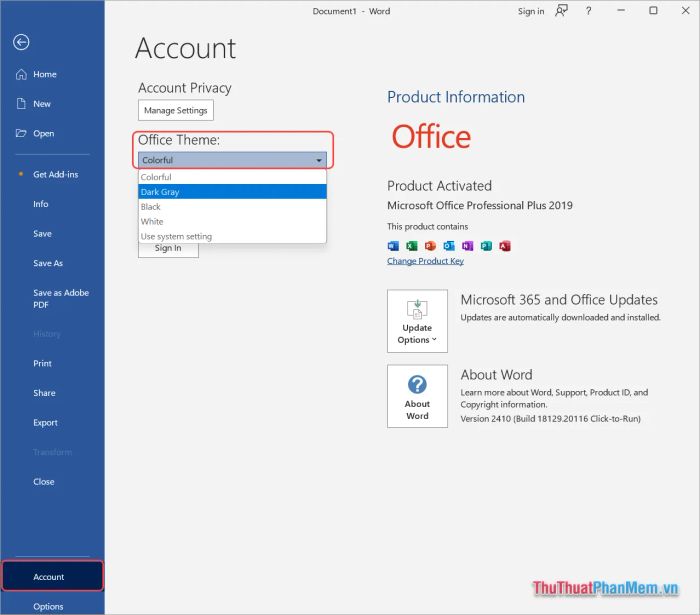Open the Office Theme combo box
This screenshot has height=615, width=700.
point(232,160)
